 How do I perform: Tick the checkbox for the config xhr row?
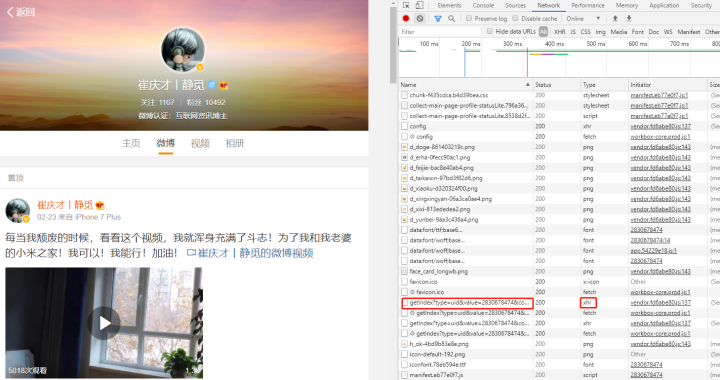tap(404, 126)
